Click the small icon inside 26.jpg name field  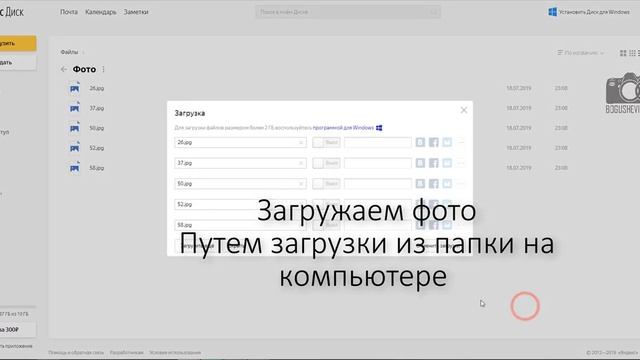[301, 142]
